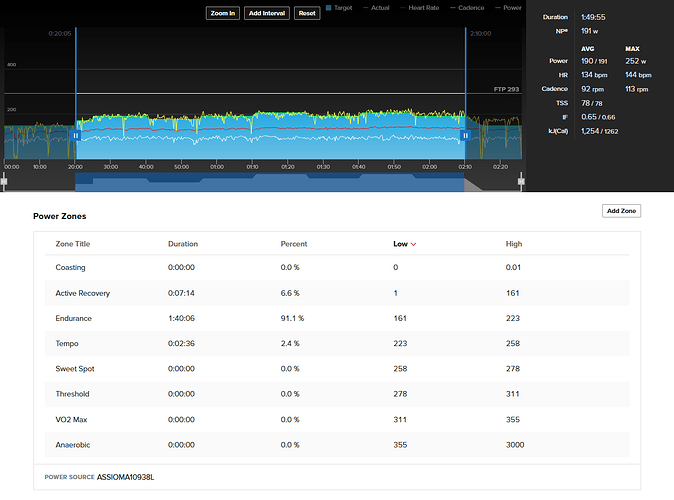Click Tempo percent 2.4 %
Viewport: 674px width, 500px height.
click(x=290, y=344)
